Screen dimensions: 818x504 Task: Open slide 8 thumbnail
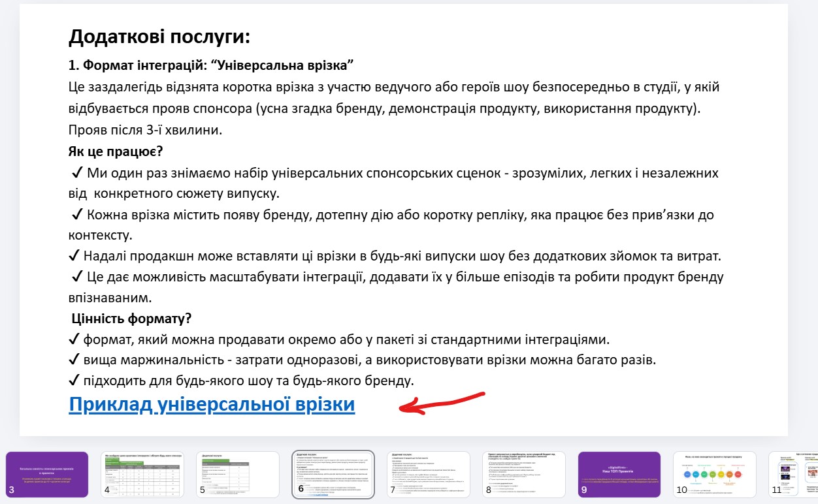point(524,475)
